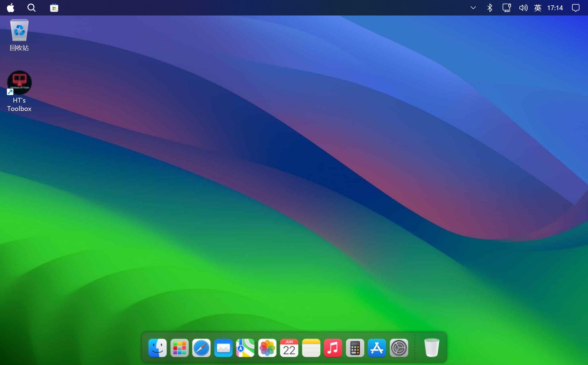The width and height of the screenshot is (588, 365).
Task: Open the Bluetooth tray icon
Action: click(490, 8)
